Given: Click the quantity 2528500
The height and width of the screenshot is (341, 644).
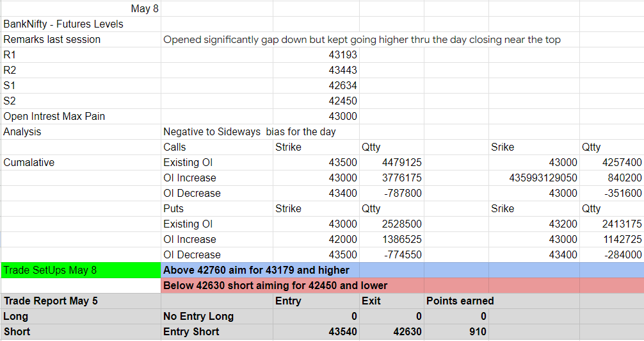Looking at the screenshot, I should click(391, 224).
